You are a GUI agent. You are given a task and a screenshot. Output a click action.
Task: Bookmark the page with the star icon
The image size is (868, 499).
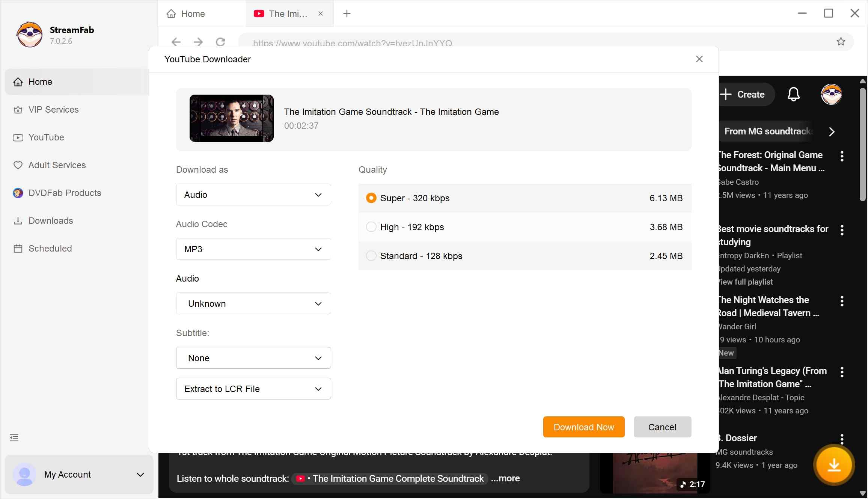tap(841, 42)
